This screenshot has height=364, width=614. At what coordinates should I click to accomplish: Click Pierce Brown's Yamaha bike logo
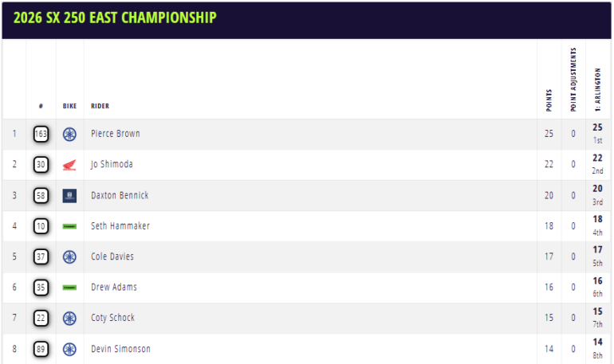[69, 134]
